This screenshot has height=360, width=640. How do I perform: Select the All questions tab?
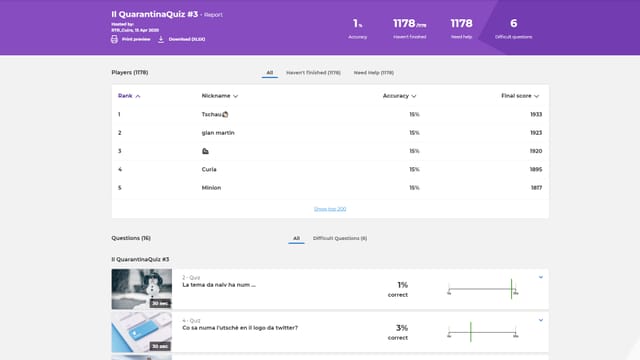(296, 238)
